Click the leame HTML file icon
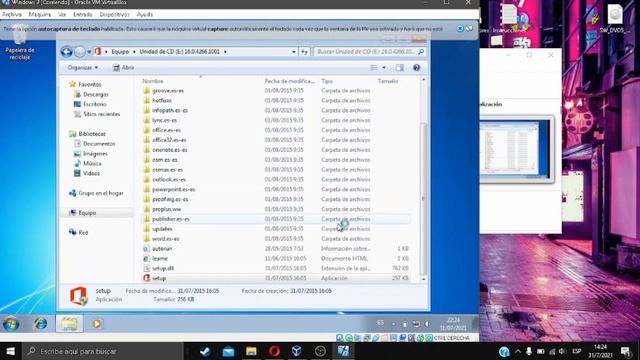This screenshot has height=360, width=640. [147, 258]
